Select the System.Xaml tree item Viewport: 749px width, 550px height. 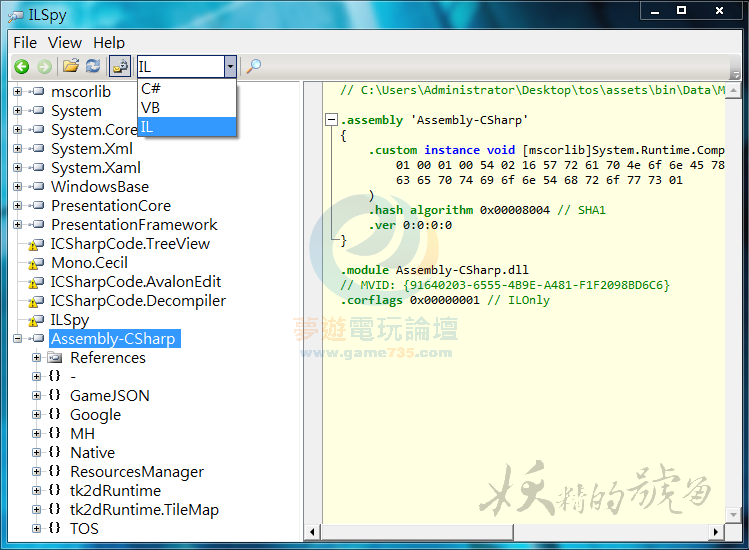point(96,168)
